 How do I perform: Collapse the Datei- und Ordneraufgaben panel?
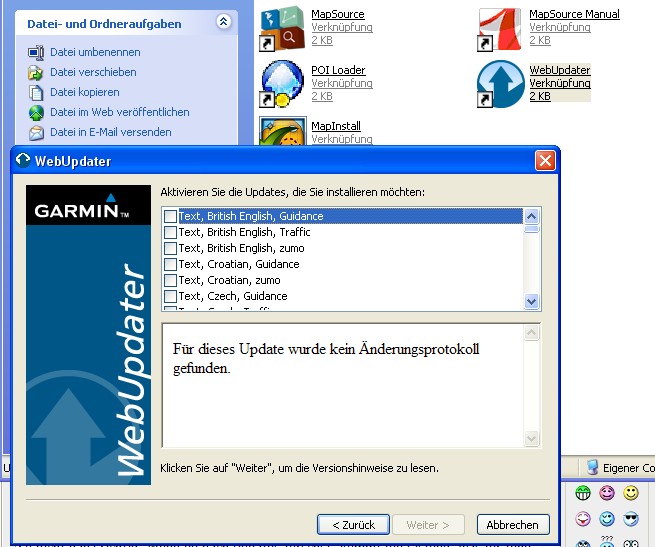tap(223, 21)
